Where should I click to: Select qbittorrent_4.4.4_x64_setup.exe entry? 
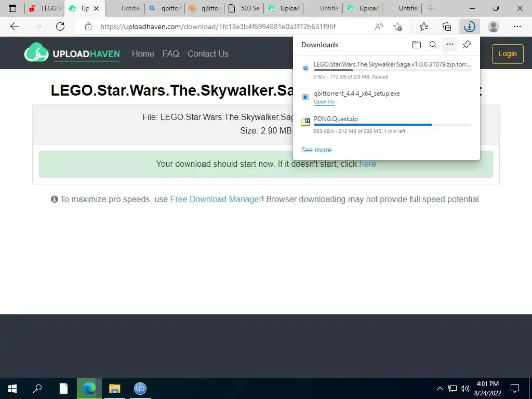[x=387, y=97]
